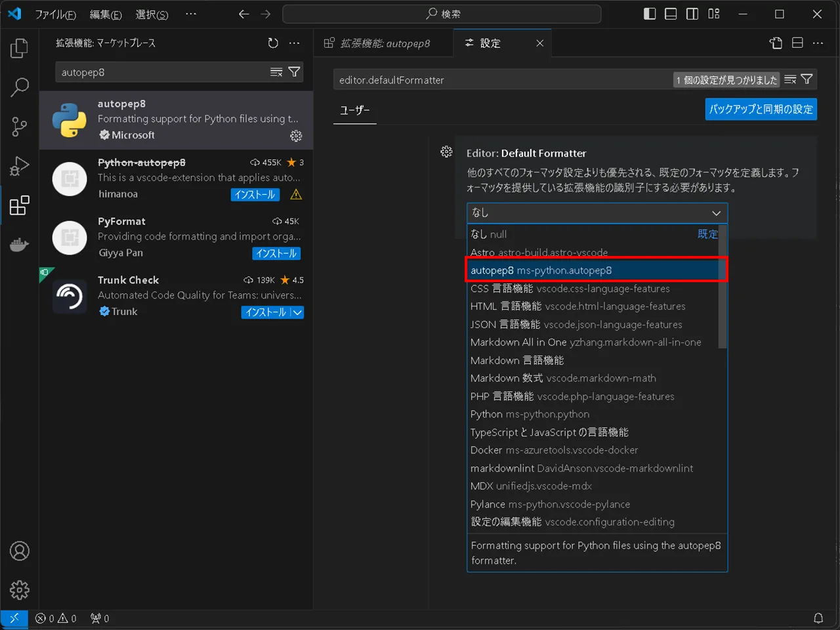Open notifications bell
The height and width of the screenshot is (630, 840).
point(818,618)
